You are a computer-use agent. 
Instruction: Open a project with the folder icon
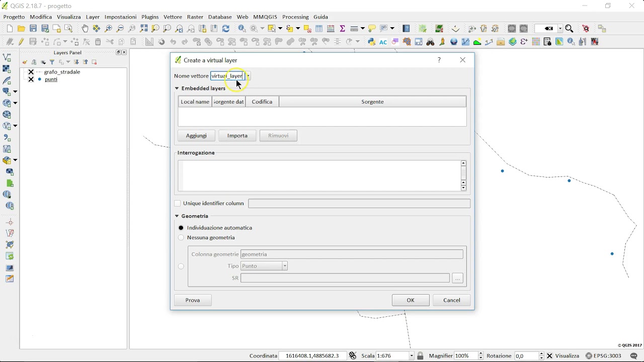pos(21,29)
